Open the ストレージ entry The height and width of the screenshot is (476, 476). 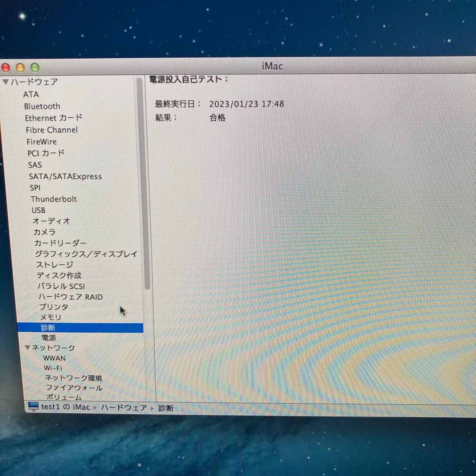[x=55, y=265]
